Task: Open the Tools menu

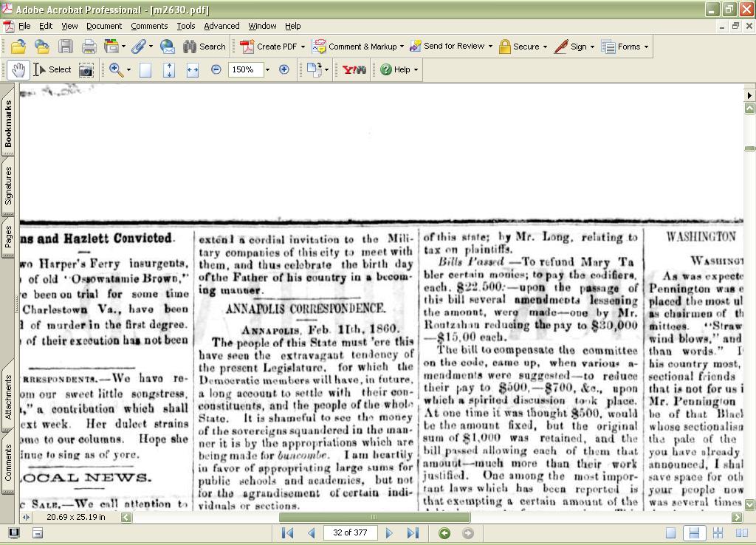Action: [186, 26]
